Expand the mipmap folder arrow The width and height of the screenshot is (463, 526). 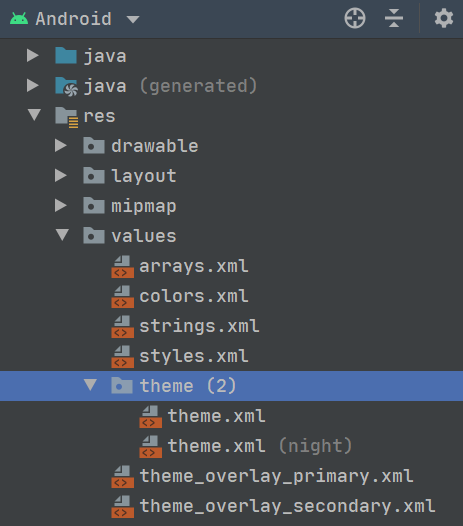click(x=61, y=205)
